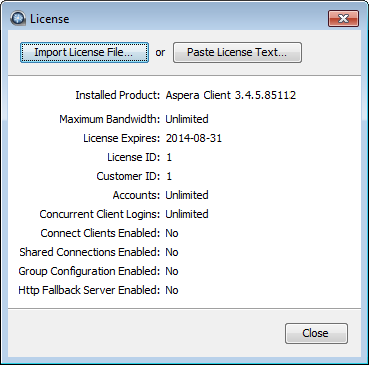Click the Installed Product label

click(118, 95)
